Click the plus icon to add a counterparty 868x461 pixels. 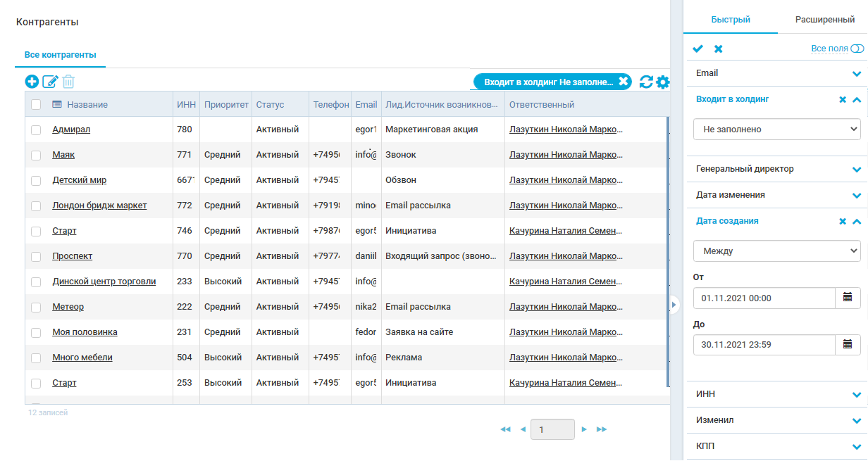tap(32, 82)
